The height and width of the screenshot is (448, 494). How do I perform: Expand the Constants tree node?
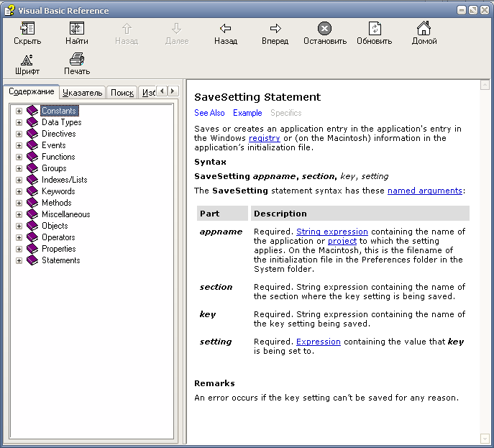click(19, 111)
